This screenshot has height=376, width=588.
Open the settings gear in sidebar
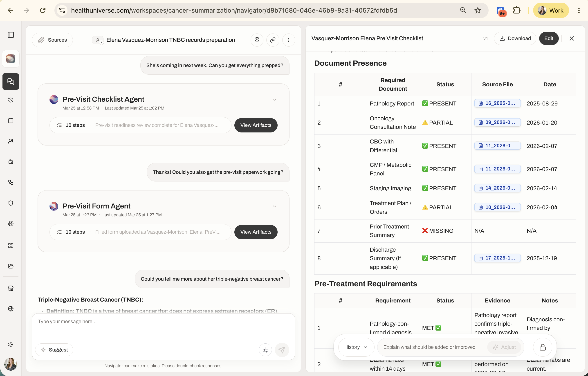pyautogui.click(x=11, y=344)
